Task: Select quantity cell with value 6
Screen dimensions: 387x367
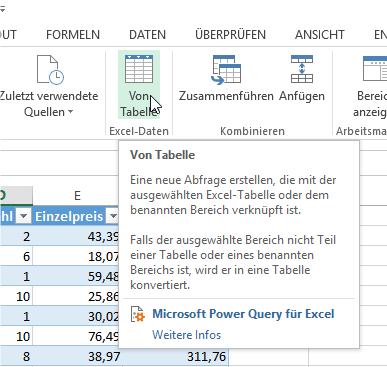Action: [x=16, y=256]
